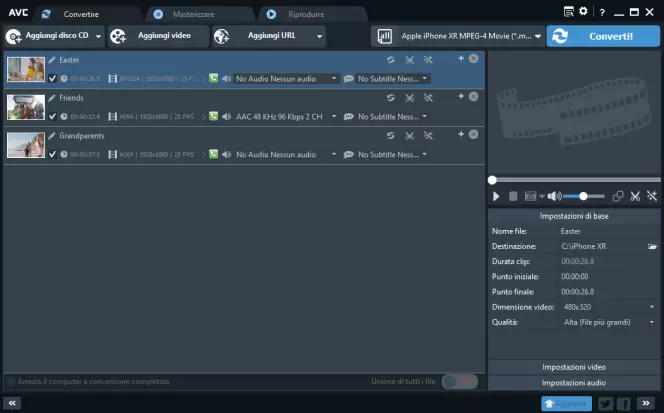Remove Easter with its X icon
664x413 pixels.
(x=473, y=58)
